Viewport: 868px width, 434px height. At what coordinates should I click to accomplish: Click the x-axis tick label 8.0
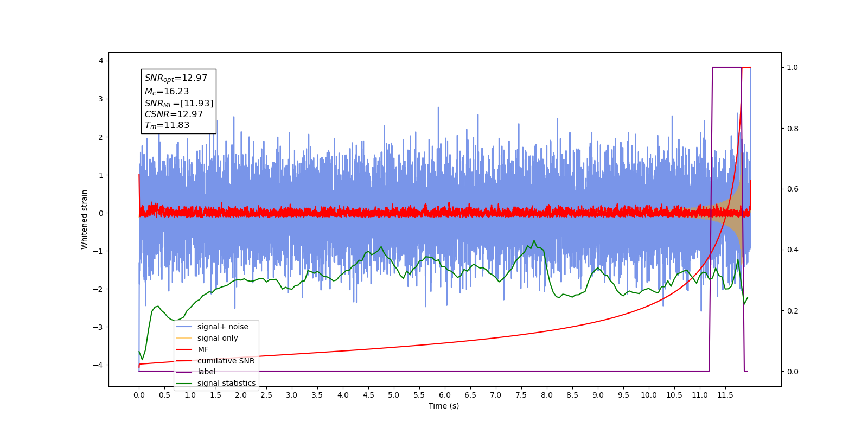[x=547, y=395]
